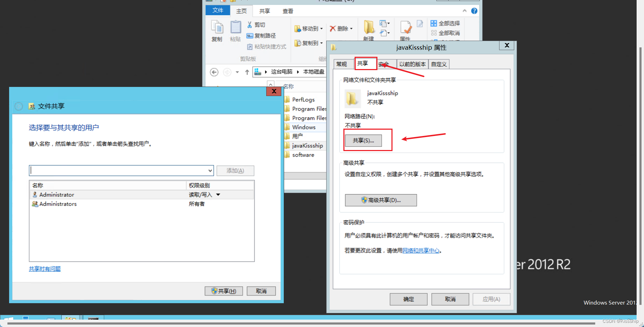Select the 以前的版本 (Previous Versions) tab

pos(412,64)
